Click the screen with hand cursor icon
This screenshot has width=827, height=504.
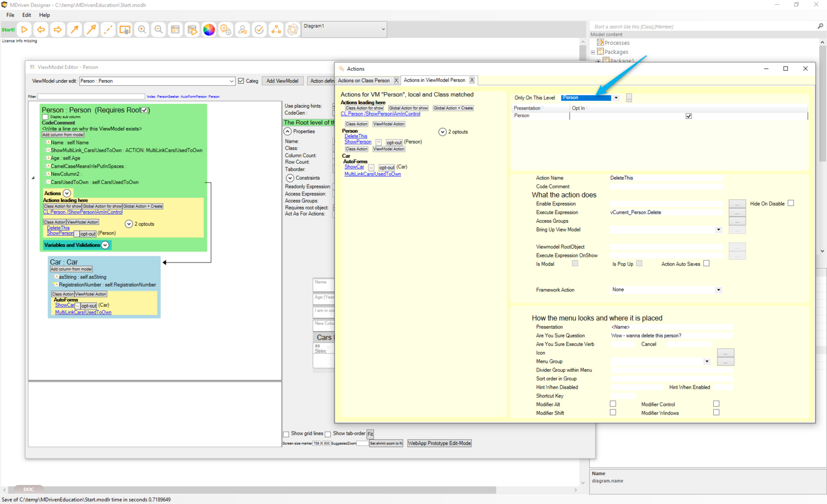pos(125,29)
